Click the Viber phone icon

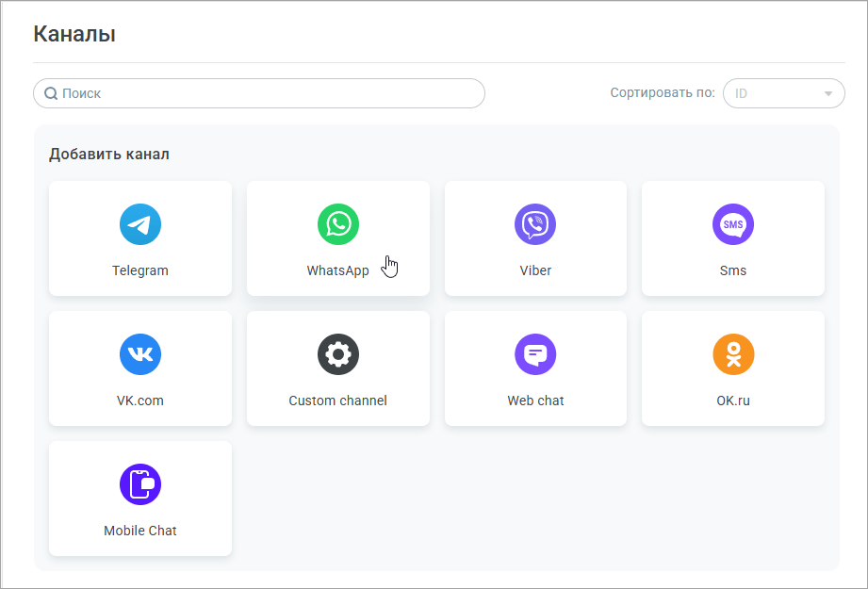[535, 224]
